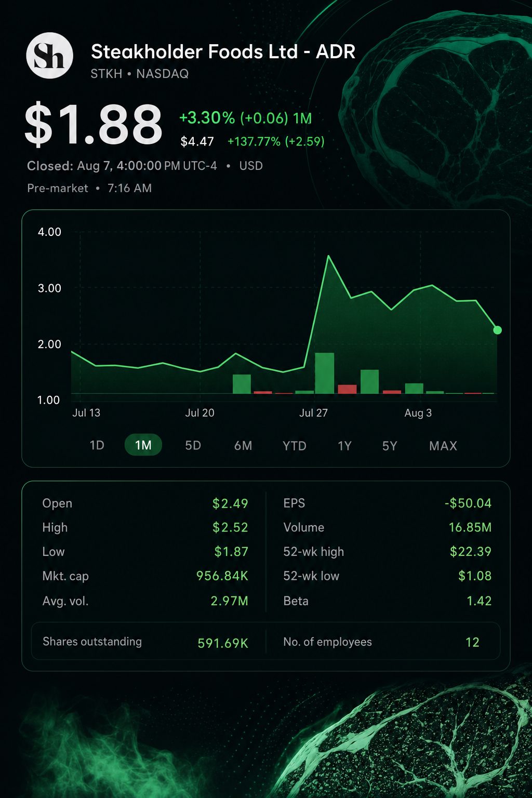This screenshot has width=532, height=798.
Task: Click the Jul 27 axis date label
Action: pos(313,413)
